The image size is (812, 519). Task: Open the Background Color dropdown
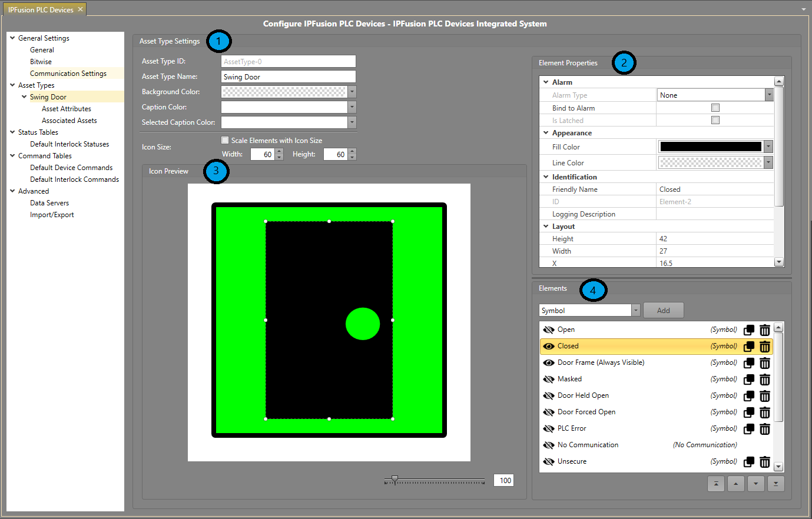[352, 92]
